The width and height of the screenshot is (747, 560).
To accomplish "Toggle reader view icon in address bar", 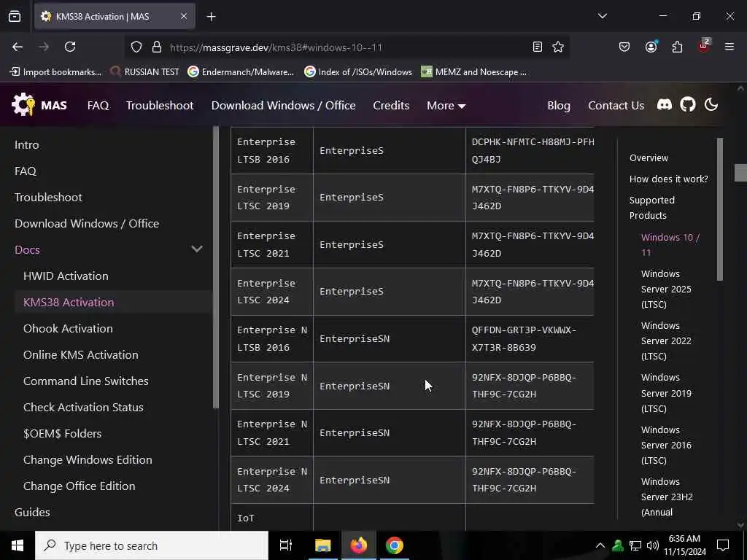I will 537,47.
